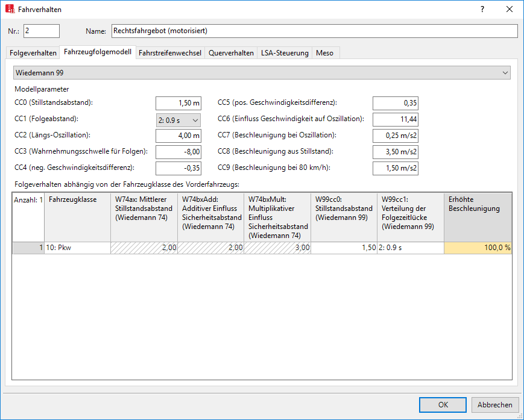Select the Querverhalten tab
The image size is (524, 420).
coord(231,53)
